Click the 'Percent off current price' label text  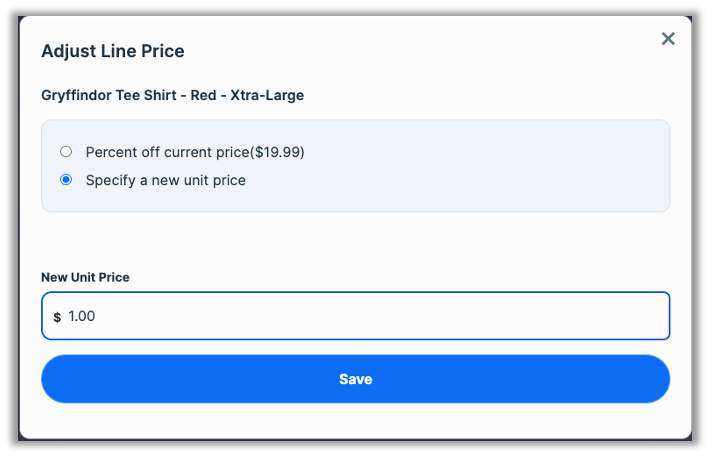(166, 152)
